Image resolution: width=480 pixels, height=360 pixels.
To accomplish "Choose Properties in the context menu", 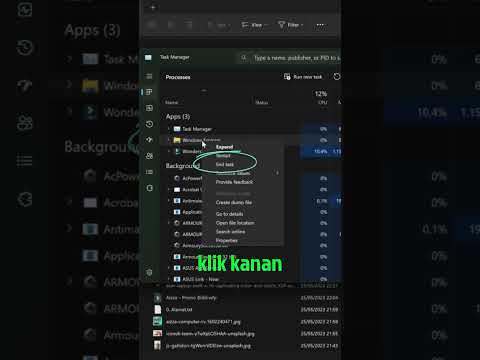I will tap(227, 240).
